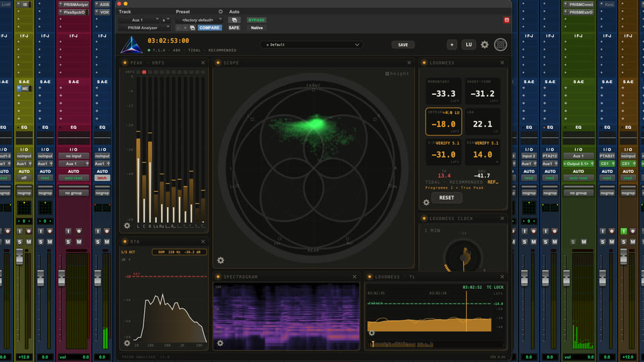This screenshot has width=644, height=362.
Task: Open the PRISM Analyzer plugin selector dropdown
Action: (x=144, y=27)
